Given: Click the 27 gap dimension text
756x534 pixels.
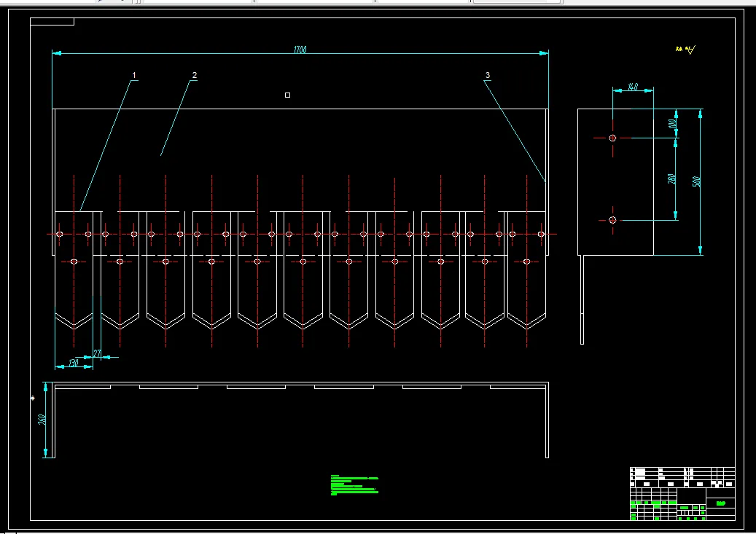Looking at the screenshot, I should click(x=98, y=354).
